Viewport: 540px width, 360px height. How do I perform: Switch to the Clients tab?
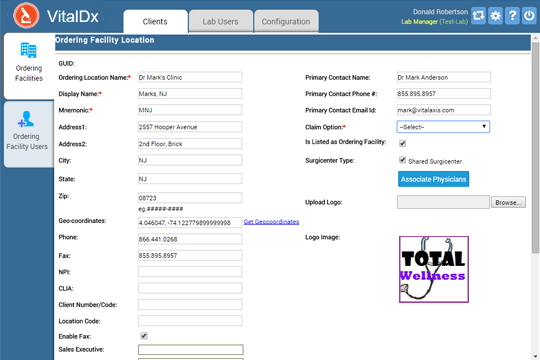pos(155,21)
